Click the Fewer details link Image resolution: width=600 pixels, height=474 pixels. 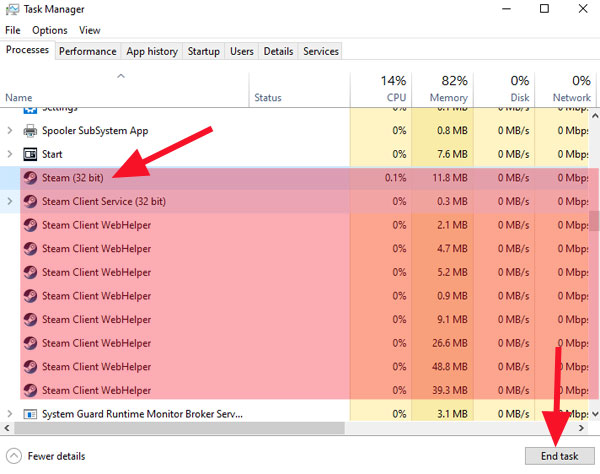56,456
